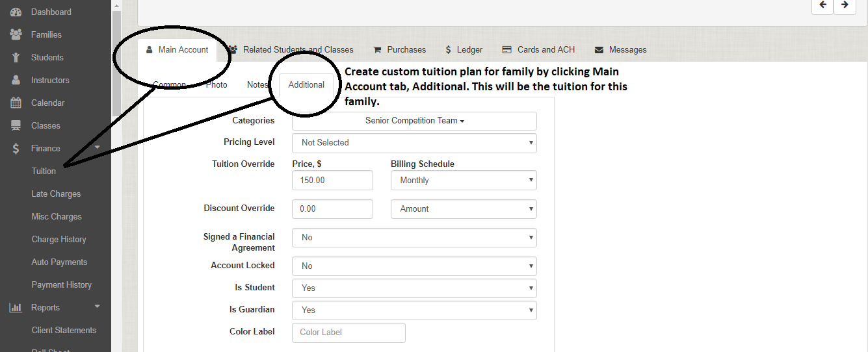Collapse the Reports menu arrow
The image size is (868, 352).
98,306
